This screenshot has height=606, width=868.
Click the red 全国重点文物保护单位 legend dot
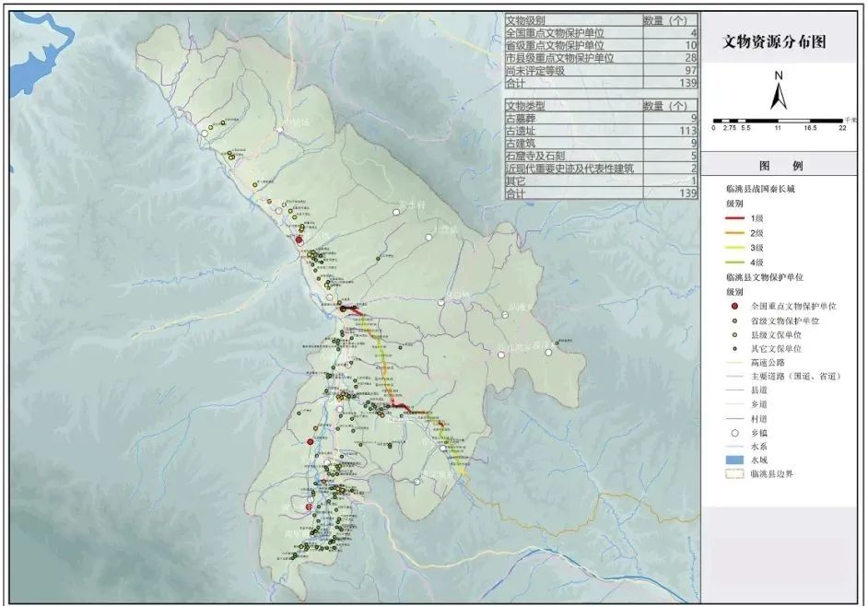coord(733,305)
